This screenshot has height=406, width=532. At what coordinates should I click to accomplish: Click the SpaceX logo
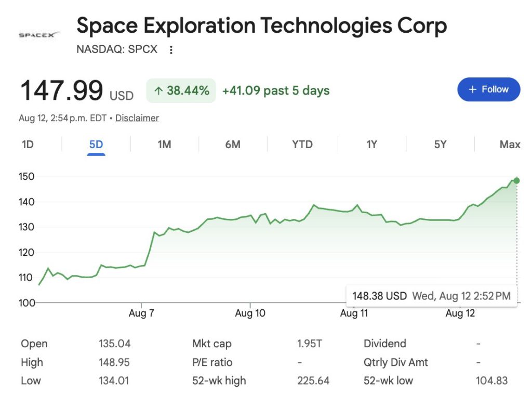pyautogui.click(x=39, y=35)
